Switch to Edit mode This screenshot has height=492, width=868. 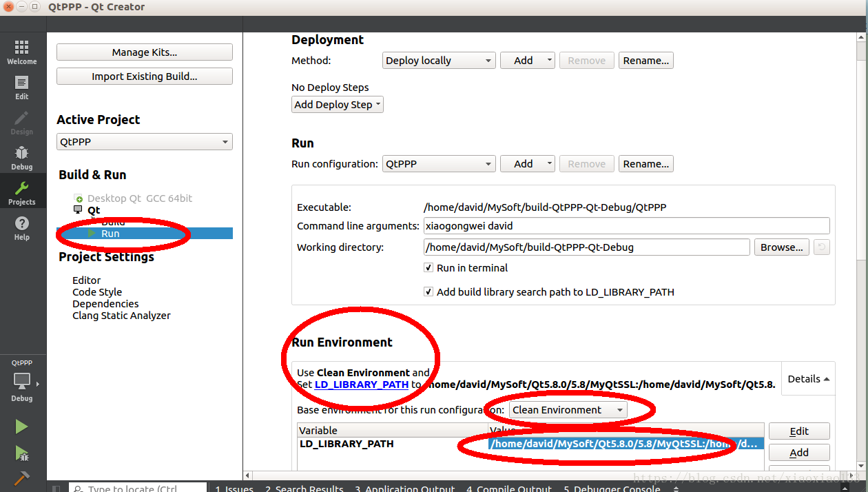pyautogui.click(x=22, y=86)
